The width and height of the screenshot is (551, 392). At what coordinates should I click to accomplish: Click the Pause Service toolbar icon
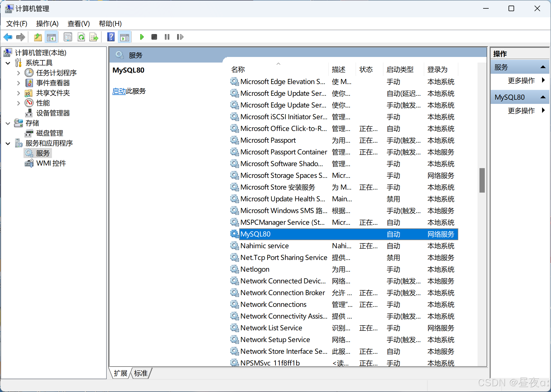pos(167,37)
